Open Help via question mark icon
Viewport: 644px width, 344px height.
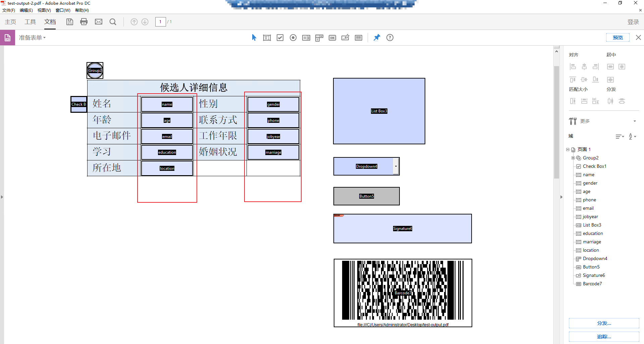click(x=389, y=38)
